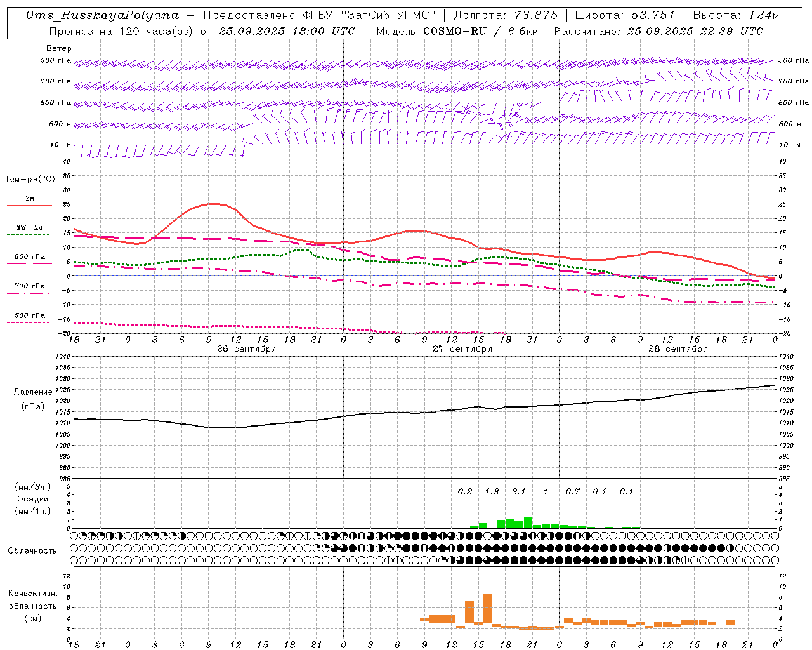Viewport: 812px width, 650px height.
Task: Click the Тем-ра(°C) temperature panel label
Action: click(30, 180)
